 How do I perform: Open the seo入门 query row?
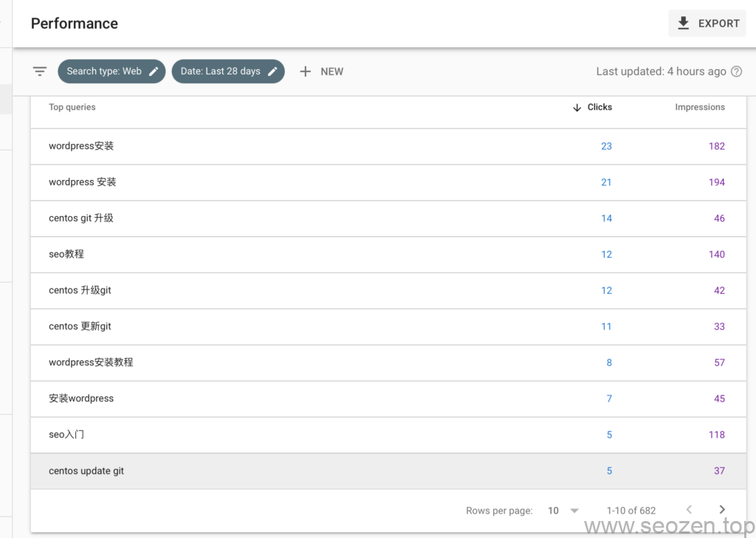[66, 435]
